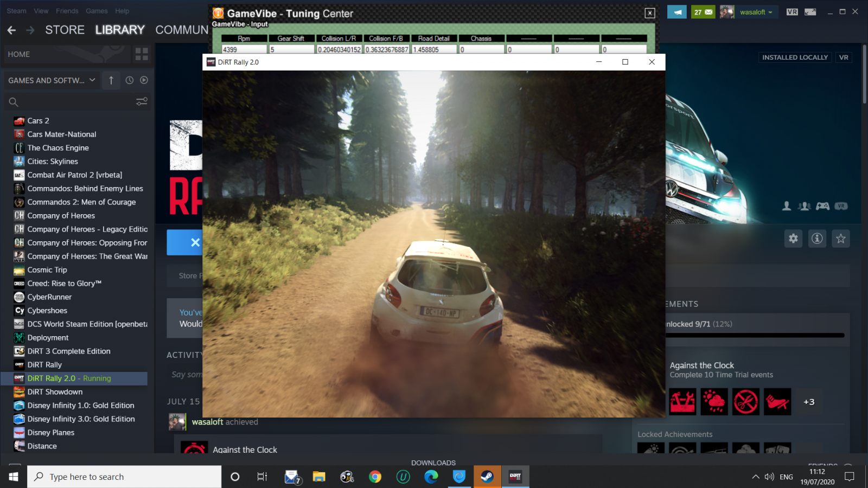Open the 27 messages inbox button
Image resolution: width=868 pixels, height=488 pixels.
click(703, 12)
